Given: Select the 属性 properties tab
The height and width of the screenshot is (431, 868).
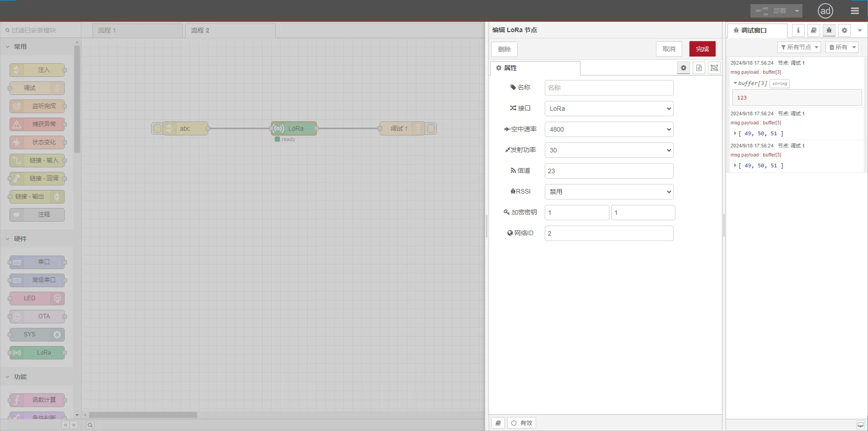Looking at the screenshot, I should pos(535,68).
